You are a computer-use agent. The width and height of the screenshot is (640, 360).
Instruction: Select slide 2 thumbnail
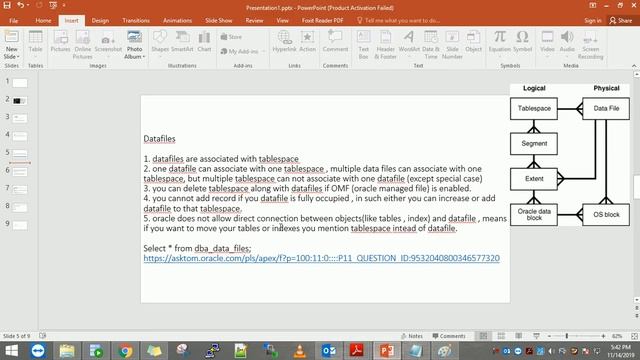20,100
